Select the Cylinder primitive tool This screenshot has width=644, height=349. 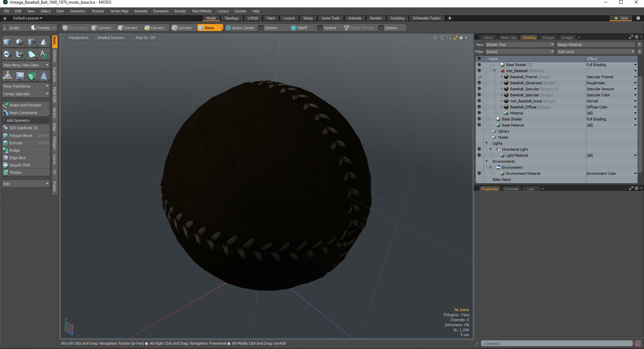tap(32, 42)
